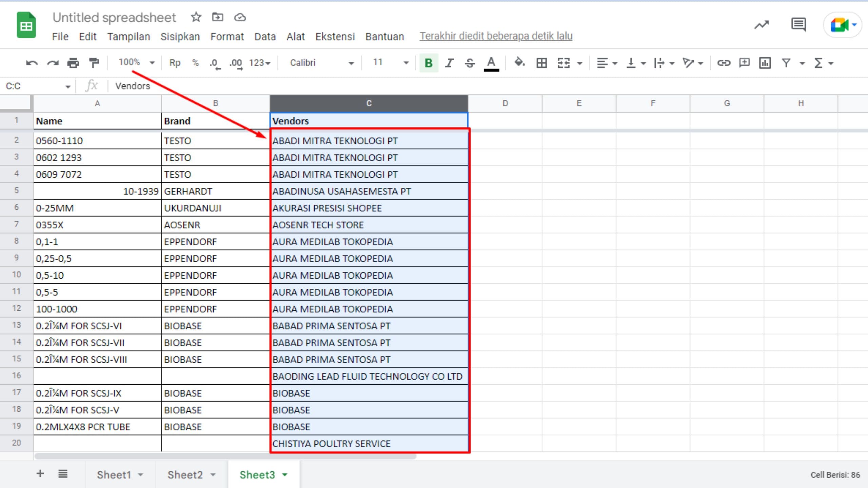868x488 pixels.
Task: Toggle strikethrough formatting
Action: click(470, 63)
